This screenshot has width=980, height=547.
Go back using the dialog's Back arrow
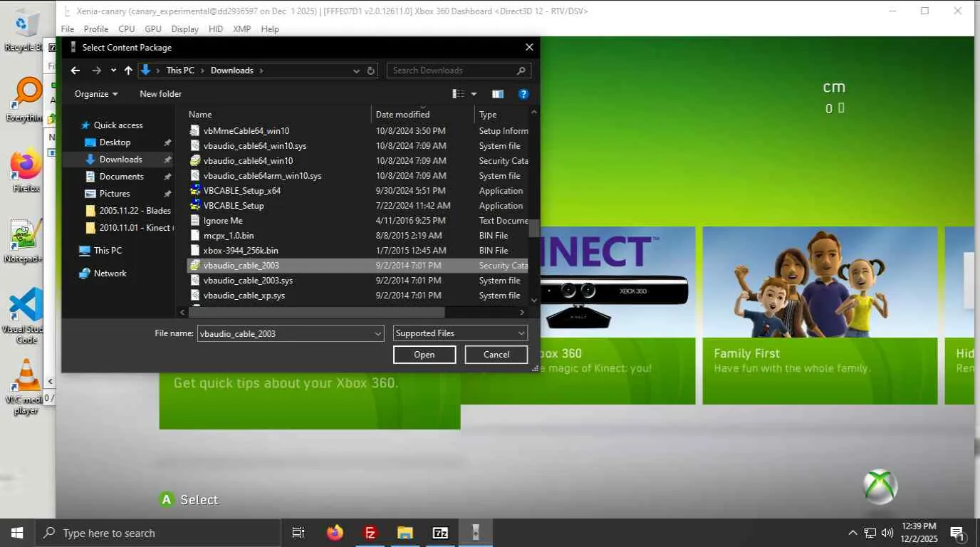click(75, 71)
